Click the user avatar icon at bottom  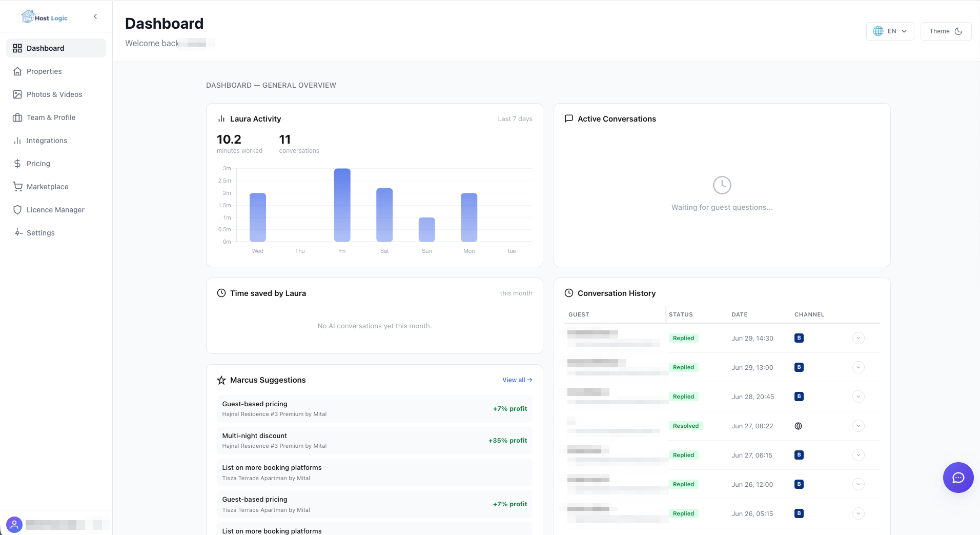coord(14,525)
